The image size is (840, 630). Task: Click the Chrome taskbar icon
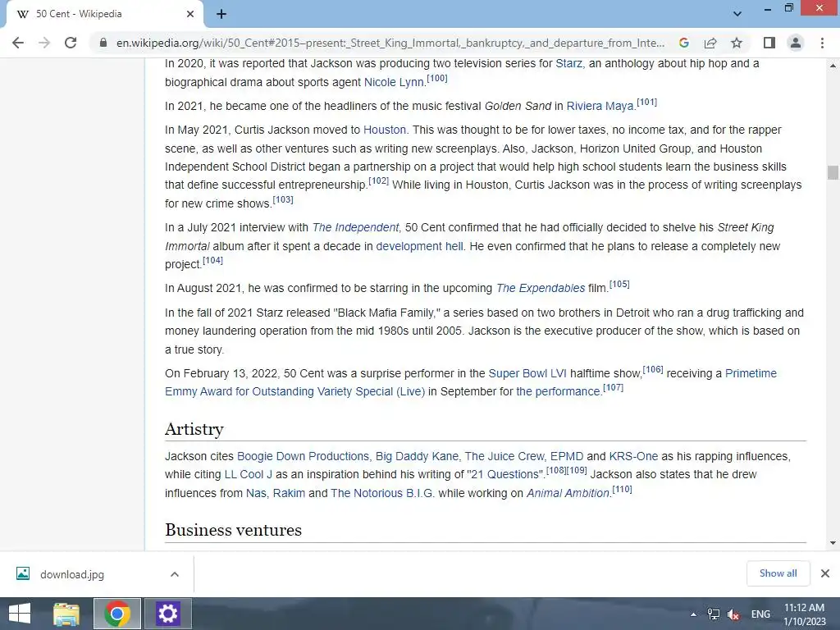click(117, 614)
